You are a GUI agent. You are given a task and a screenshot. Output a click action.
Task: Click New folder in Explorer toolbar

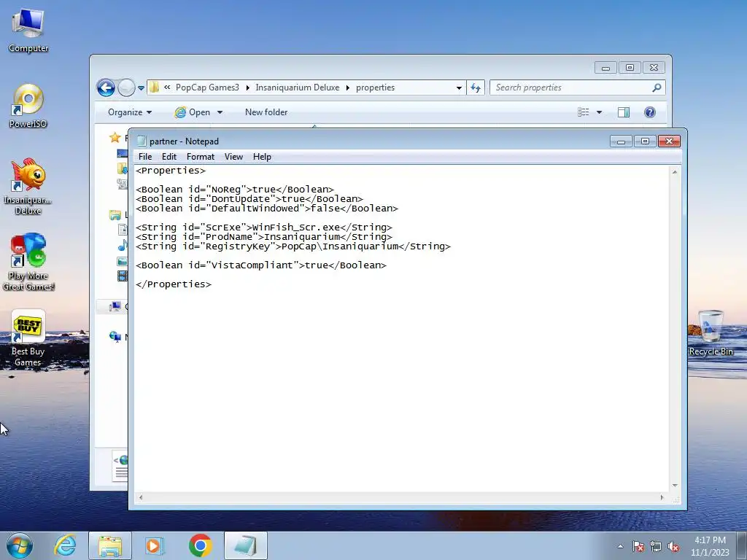click(x=266, y=112)
